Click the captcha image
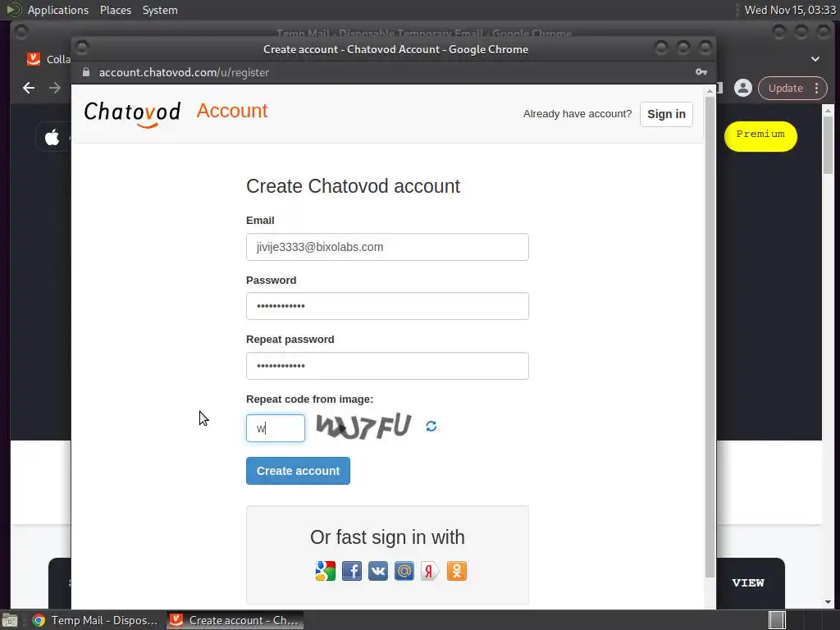The height and width of the screenshot is (630, 840). coord(363,427)
